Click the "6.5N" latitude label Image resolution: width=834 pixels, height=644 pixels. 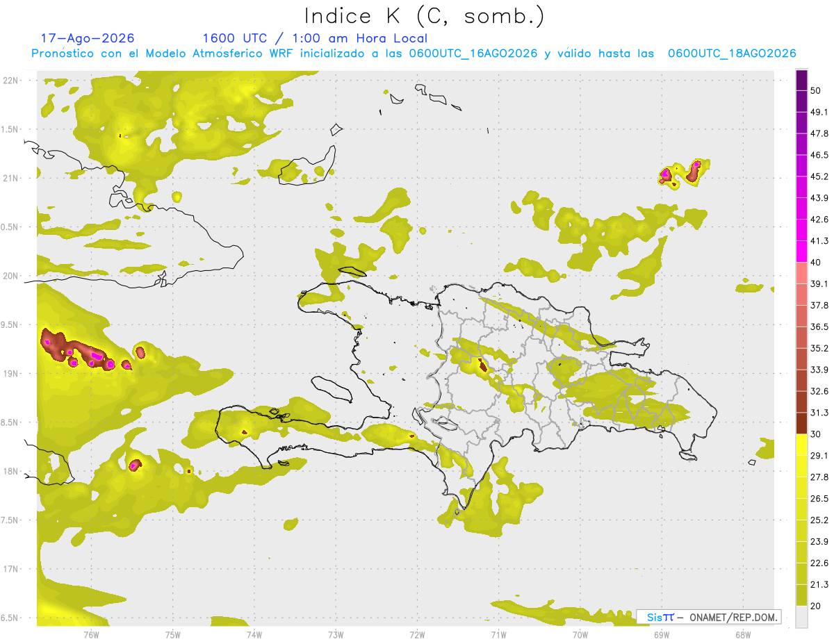[10, 618]
